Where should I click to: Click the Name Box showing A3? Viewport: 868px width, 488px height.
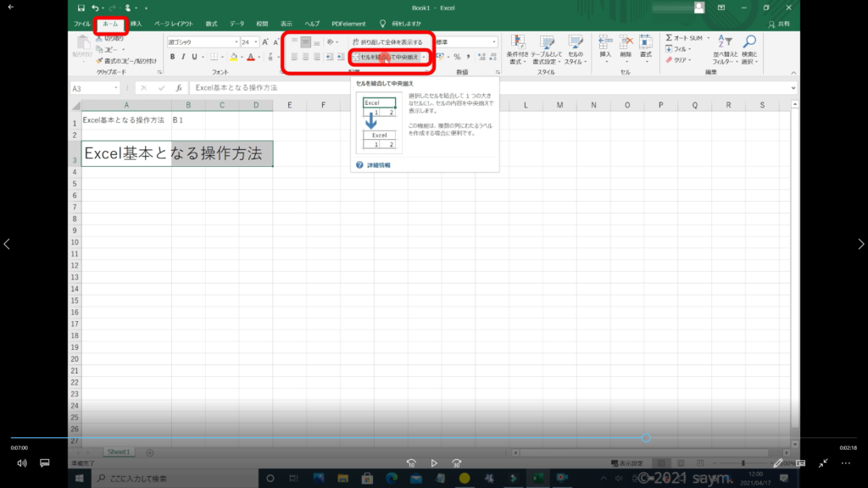click(92, 88)
